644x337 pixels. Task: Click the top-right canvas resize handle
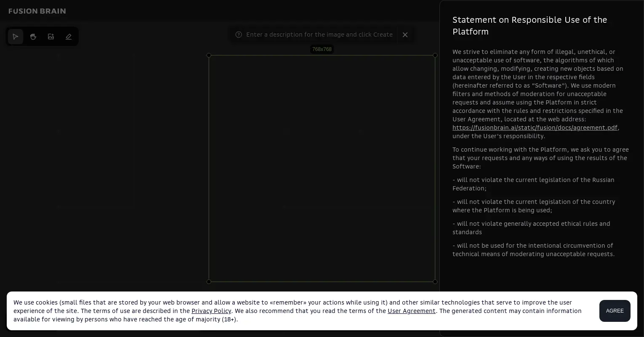coord(435,55)
